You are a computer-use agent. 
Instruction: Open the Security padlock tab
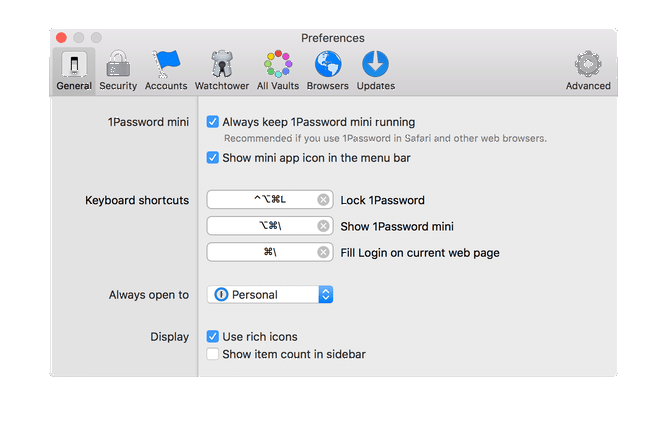118,71
